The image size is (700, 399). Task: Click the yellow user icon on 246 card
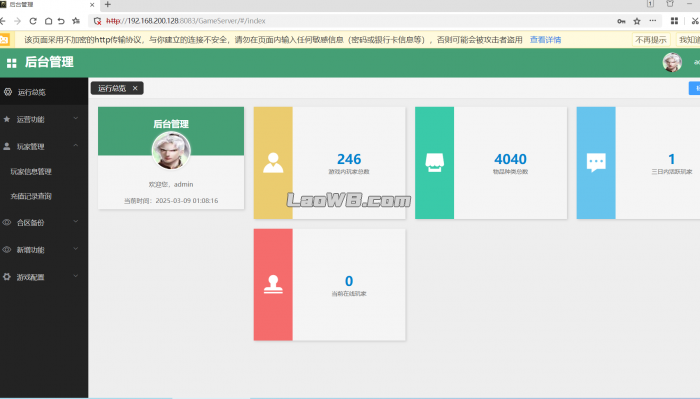[273, 163]
